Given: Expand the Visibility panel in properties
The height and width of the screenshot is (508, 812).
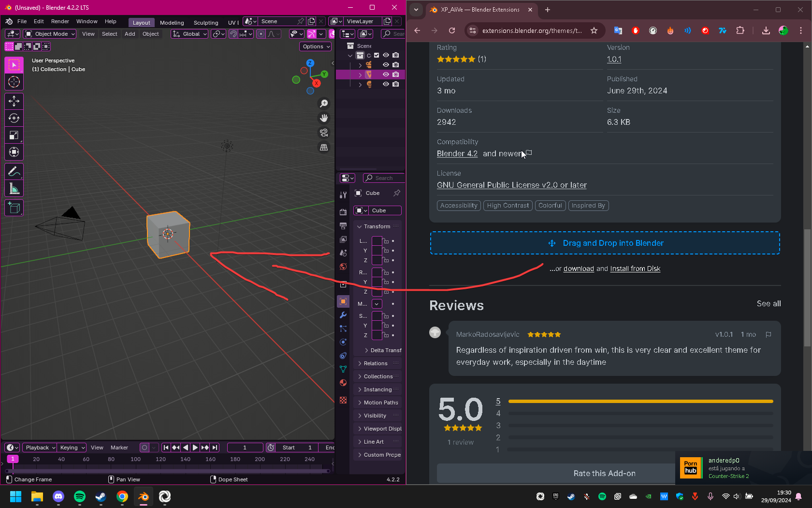Looking at the screenshot, I should pyautogui.click(x=376, y=416).
